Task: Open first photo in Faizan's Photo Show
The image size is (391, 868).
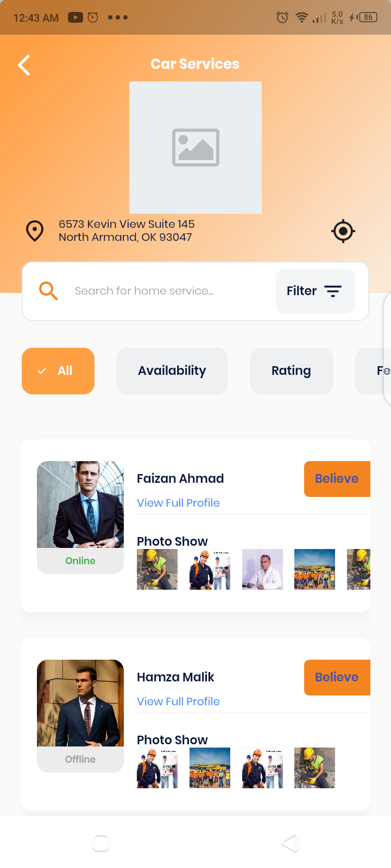Action: pyautogui.click(x=157, y=570)
